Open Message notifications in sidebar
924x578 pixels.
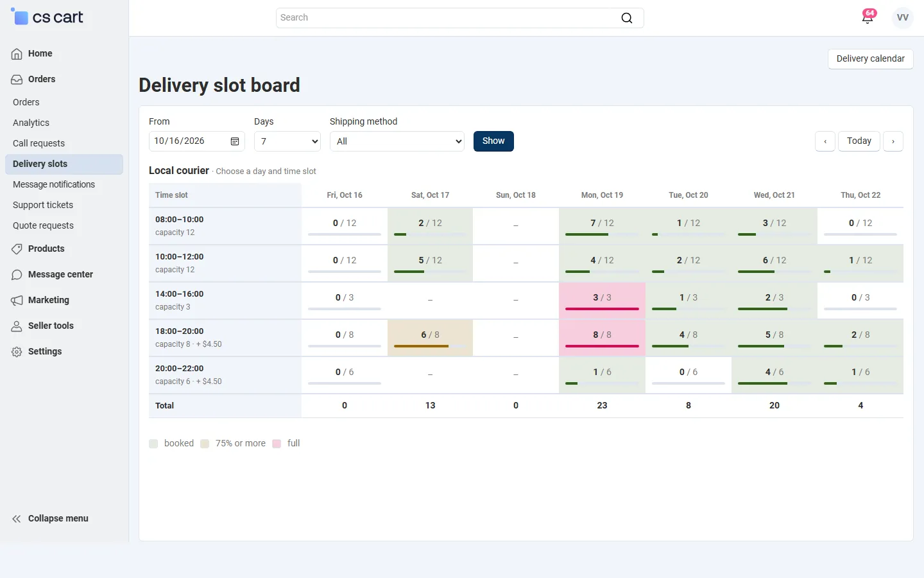(x=64, y=184)
